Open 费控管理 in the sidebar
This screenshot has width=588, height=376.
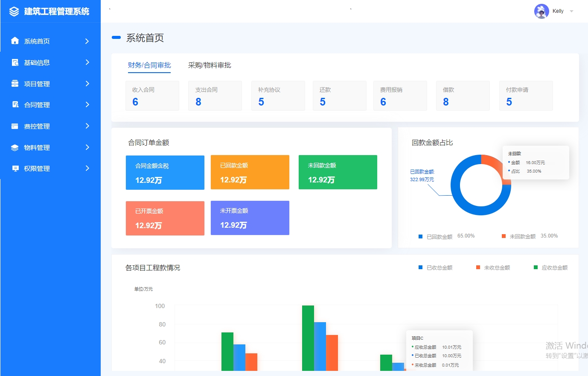[x=50, y=126]
